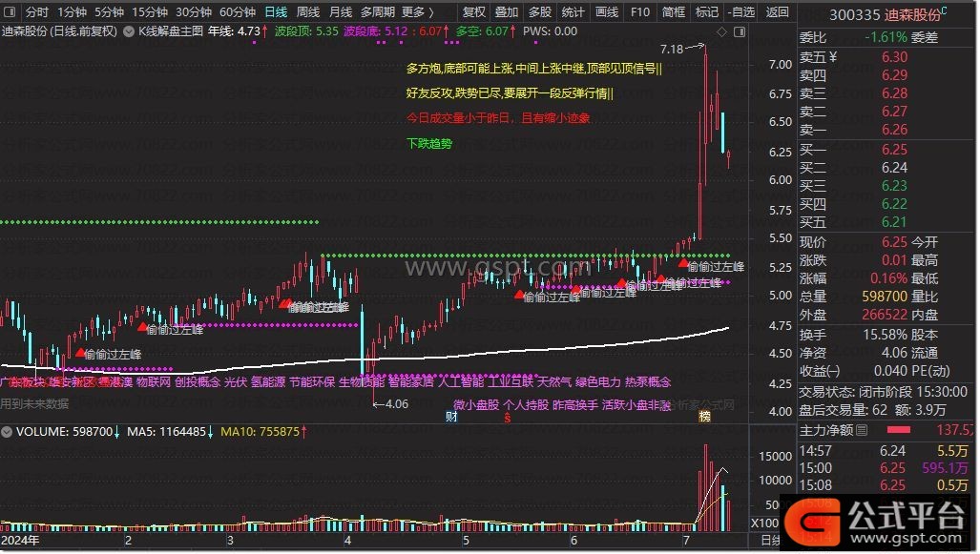Open the 主力净额 detail list icon
The image size is (980, 554).
(862, 430)
